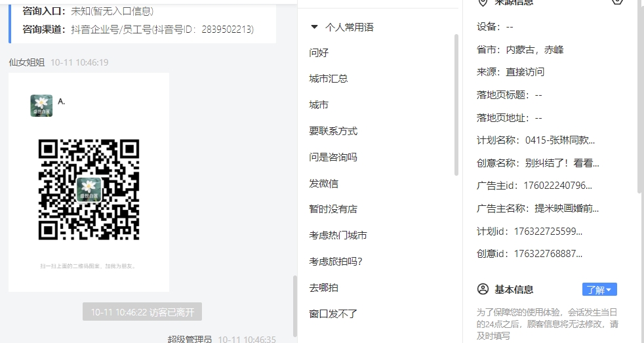Select the 窗口发不了 quick phrase
The height and width of the screenshot is (343, 644).
click(x=333, y=314)
